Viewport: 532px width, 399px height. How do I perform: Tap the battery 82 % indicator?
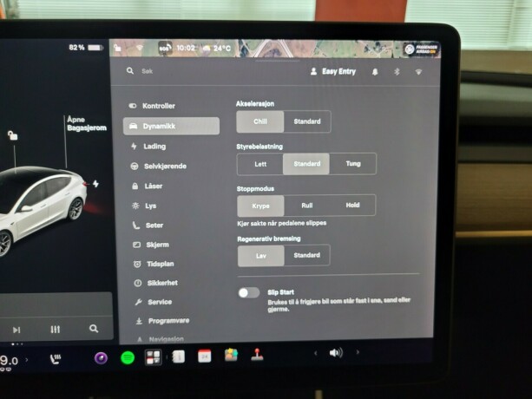(86, 48)
